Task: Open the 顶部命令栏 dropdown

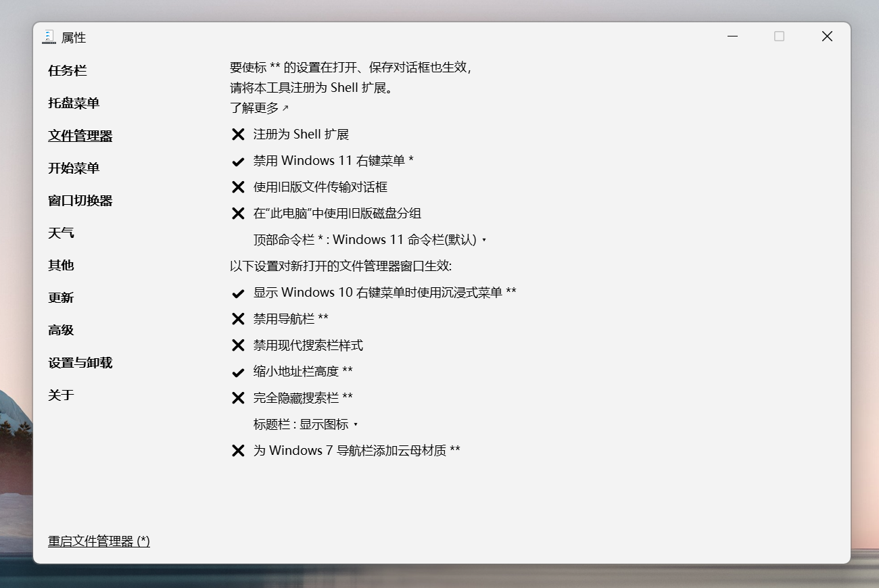Action: point(370,240)
